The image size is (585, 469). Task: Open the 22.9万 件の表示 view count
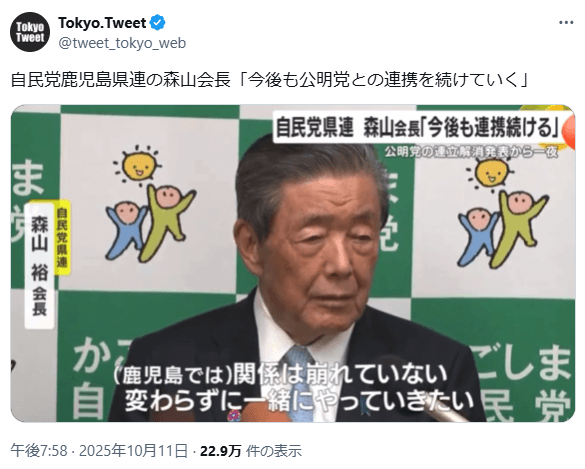(251, 451)
